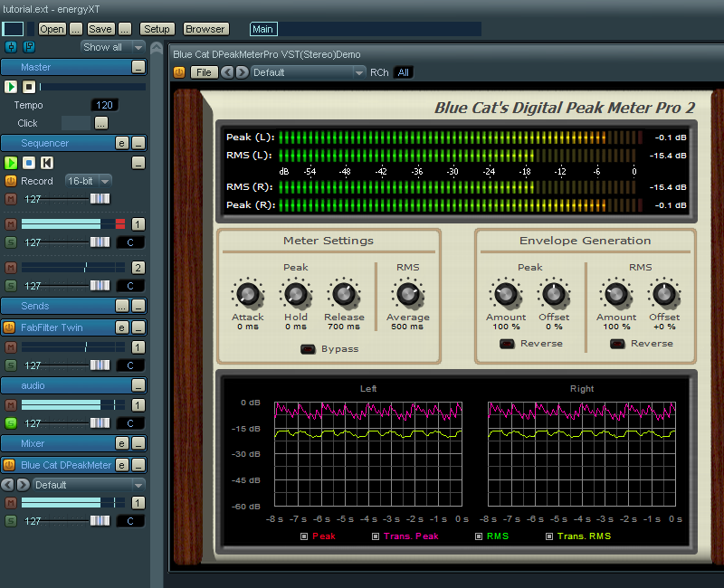Open the Setup menu
Screen dimensions: 724x588
(157, 29)
